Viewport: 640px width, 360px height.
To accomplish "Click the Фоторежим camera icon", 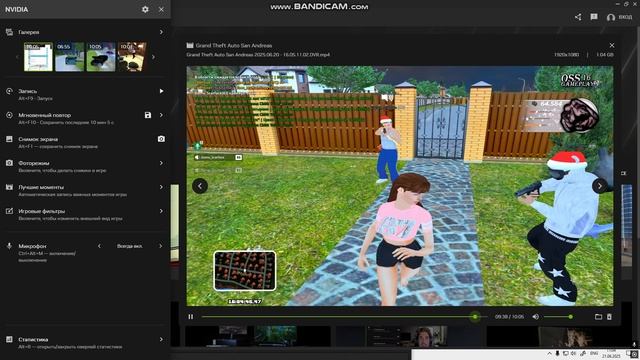I will coord(9,163).
